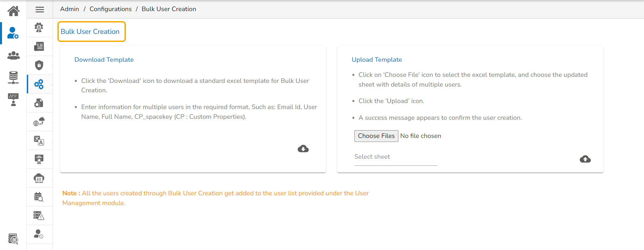Click the Choose Files button

[x=376, y=136]
